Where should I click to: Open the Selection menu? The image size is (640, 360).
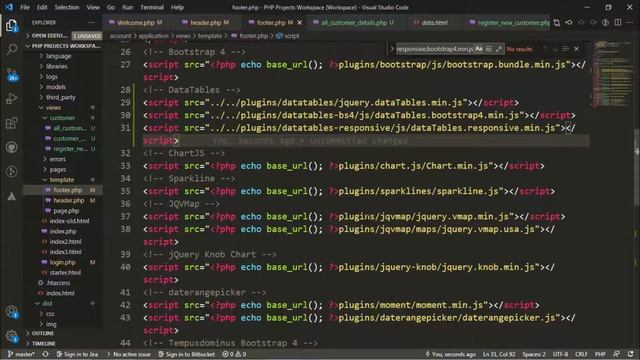pos(67,7)
